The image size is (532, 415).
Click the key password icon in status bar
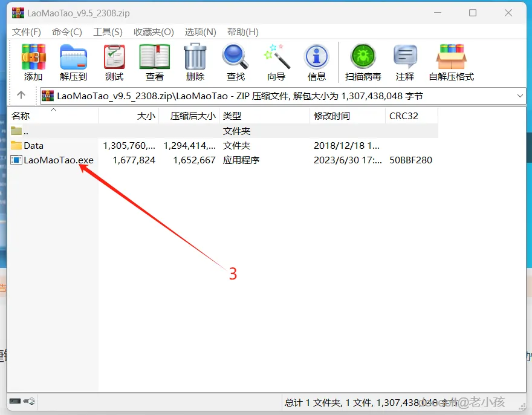pos(29,401)
